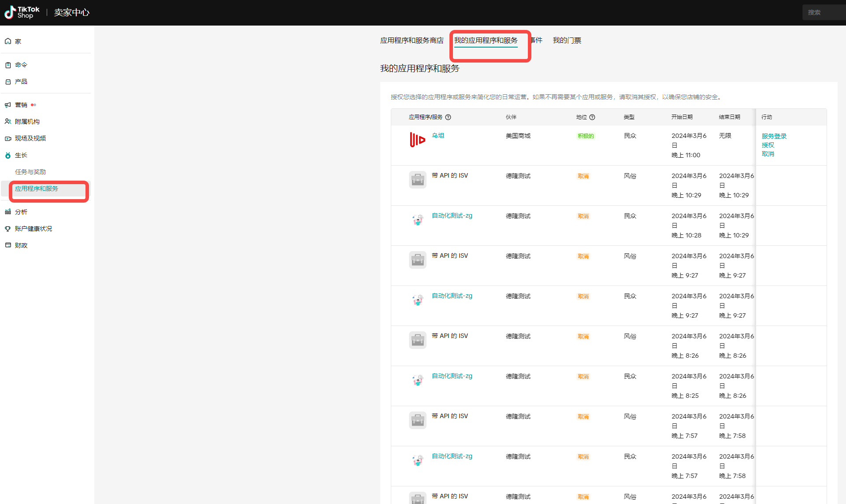Click the 产品 products icon
This screenshot has height=504, width=846.
click(x=8, y=82)
